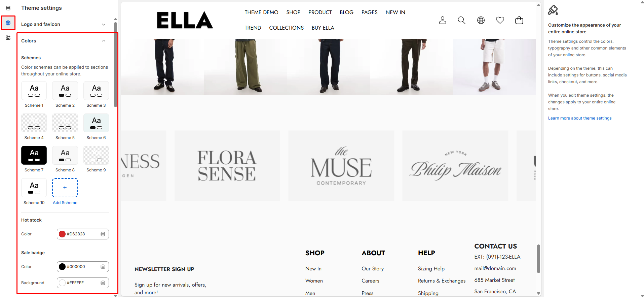The width and height of the screenshot is (644, 297).
Task: Open the shopping bag cart icon
Action: [519, 20]
